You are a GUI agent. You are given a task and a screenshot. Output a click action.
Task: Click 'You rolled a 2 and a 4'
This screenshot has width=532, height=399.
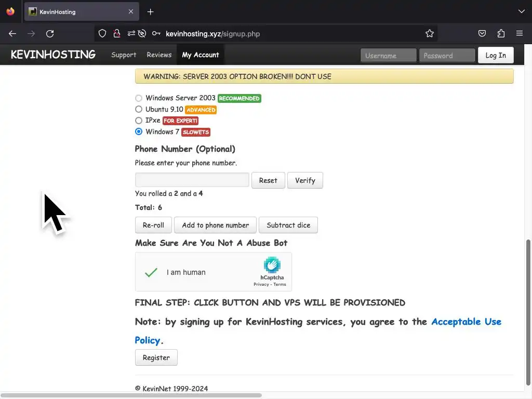click(169, 193)
